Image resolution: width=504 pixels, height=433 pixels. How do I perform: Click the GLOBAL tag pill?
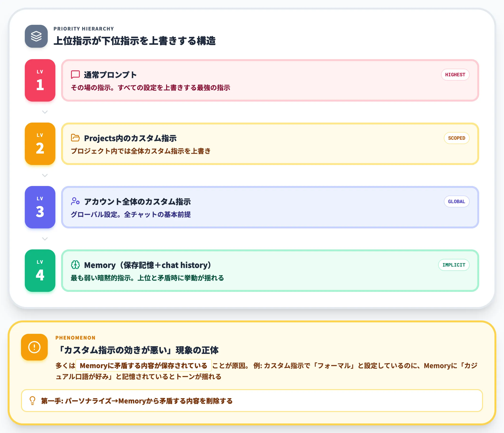click(x=457, y=201)
